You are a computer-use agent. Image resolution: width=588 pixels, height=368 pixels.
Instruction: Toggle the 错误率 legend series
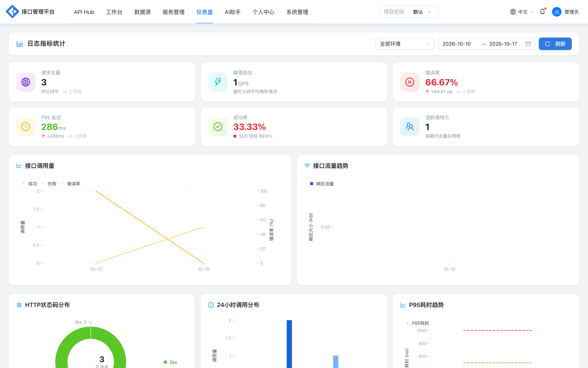pyautogui.click(x=71, y=184)
